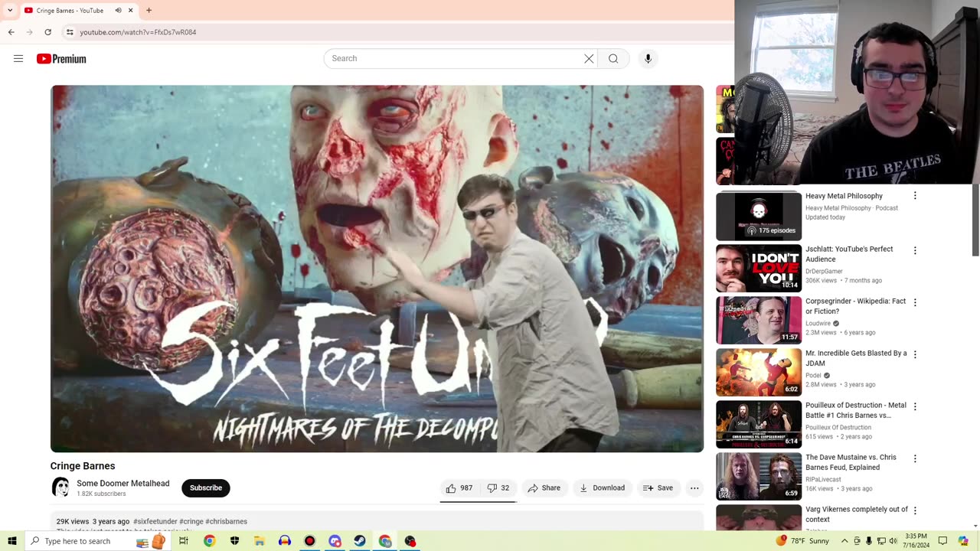The height and width of the screenshot is (551, 980).
Task: Switch to the Cringe Barnes - YouTube tab
Action: coord(70,11)
